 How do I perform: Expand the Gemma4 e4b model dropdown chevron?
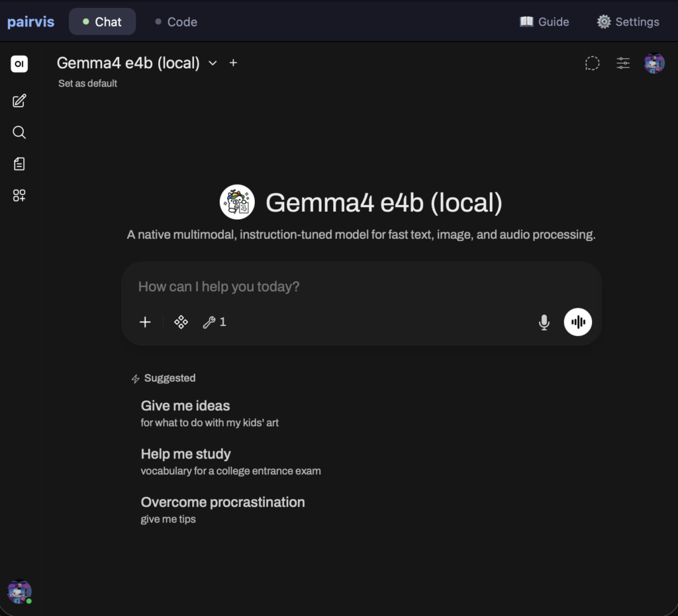[x=213, y=63]
